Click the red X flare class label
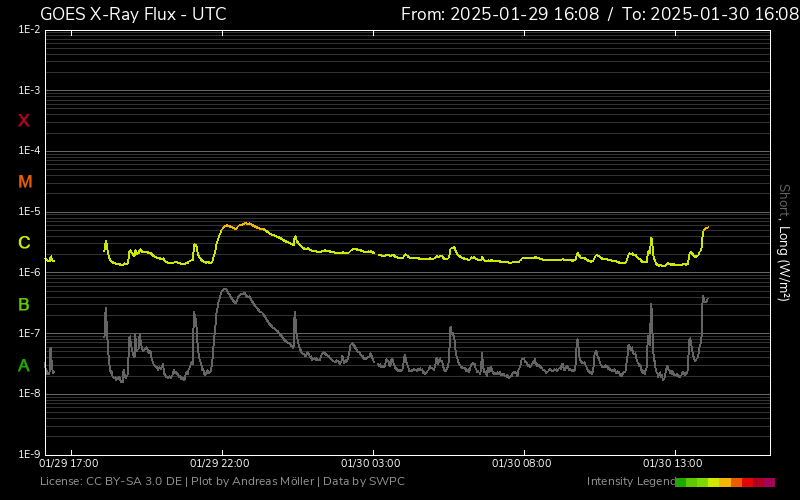This screenshot has width=800, height=500. [24, 121]
